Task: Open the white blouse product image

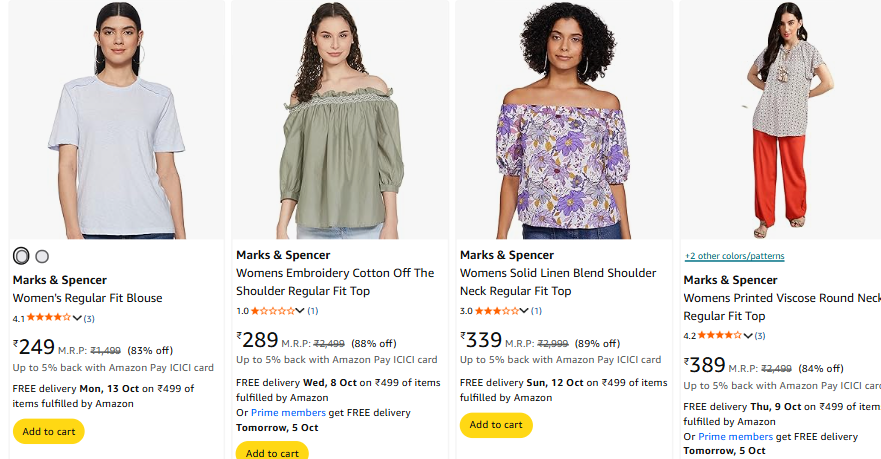Action: (x=117, y=120)
